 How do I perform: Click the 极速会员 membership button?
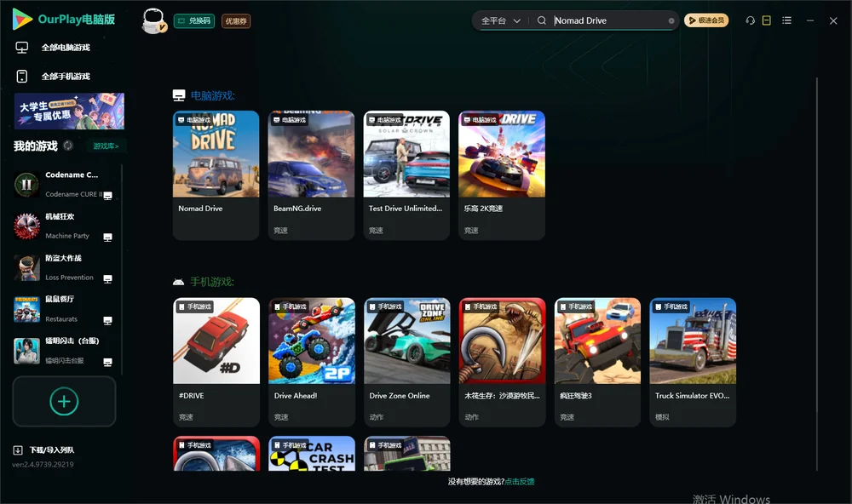click(706, 20)
